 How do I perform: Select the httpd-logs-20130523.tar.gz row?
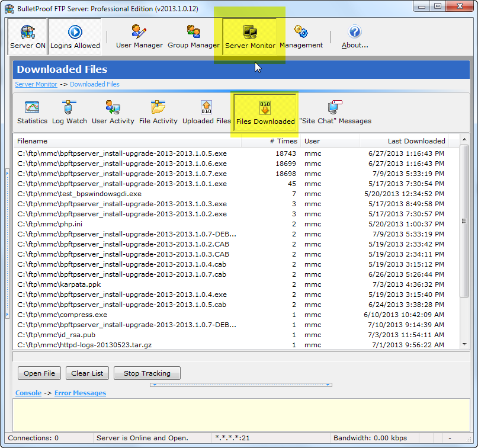point(236,345)
